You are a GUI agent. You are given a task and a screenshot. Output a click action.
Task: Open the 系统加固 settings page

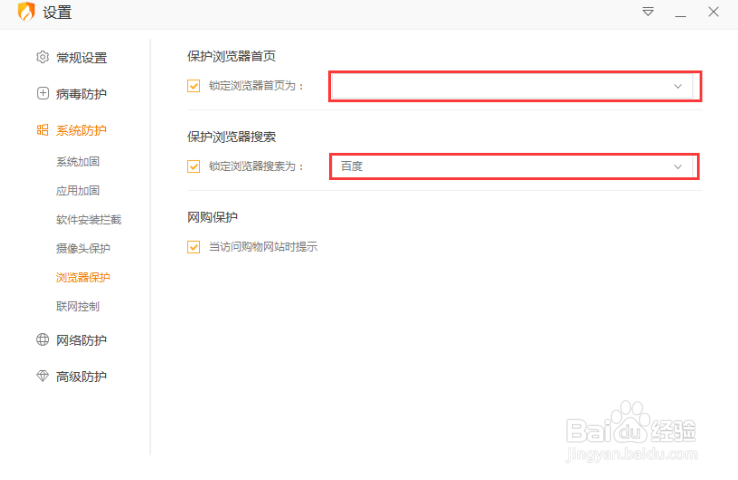78,161
